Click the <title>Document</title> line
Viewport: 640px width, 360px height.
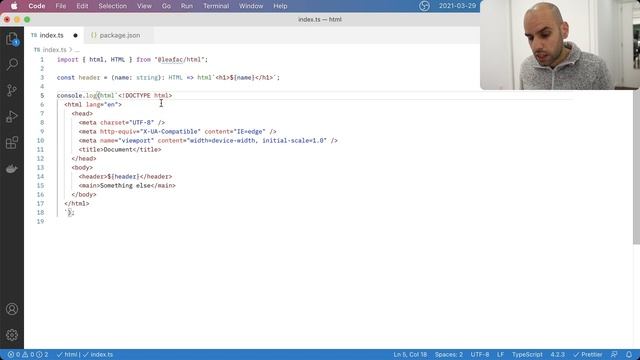tap(120, 150)
